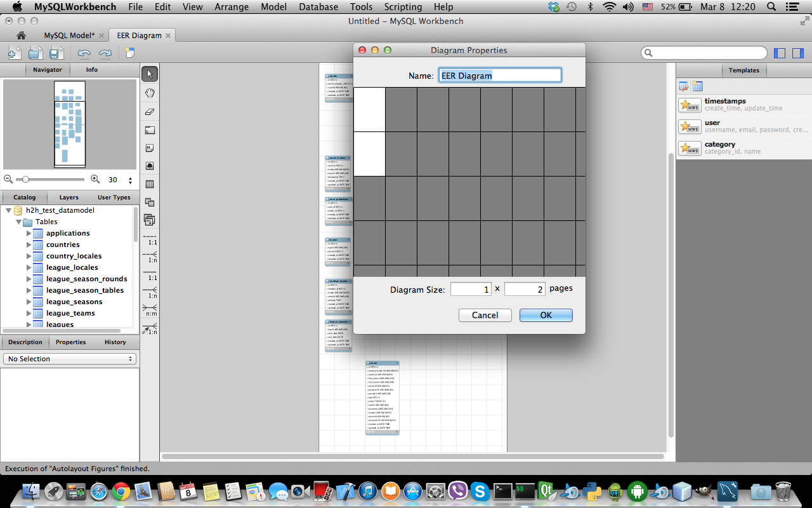Collapse the h2h_test_datamodel schema node
812x508 pixels.
coord(8,210)
